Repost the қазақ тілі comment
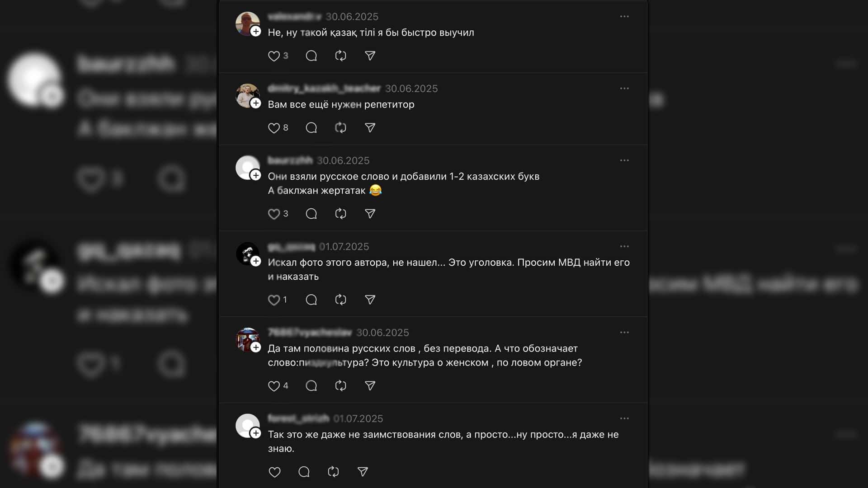This screenshot has height=488, width=868. [x=340, y=56]
